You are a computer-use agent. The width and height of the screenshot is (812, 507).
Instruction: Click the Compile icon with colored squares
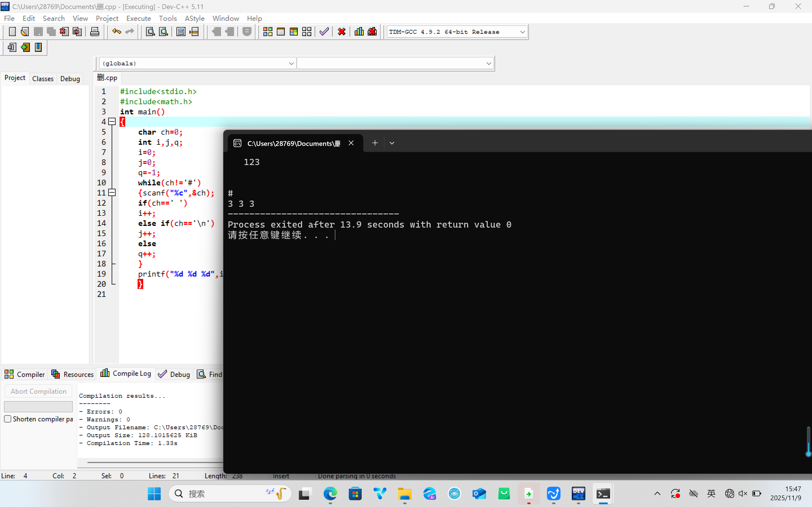click(x=267, y=32)
